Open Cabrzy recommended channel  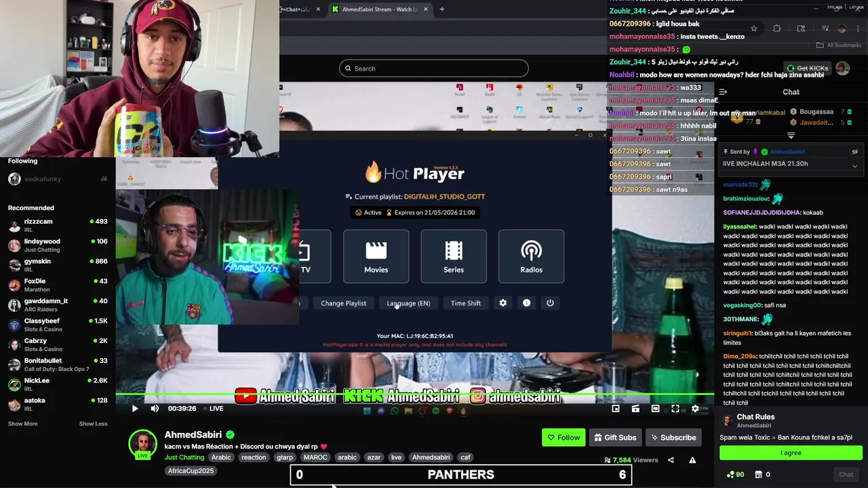click(58, 345)
